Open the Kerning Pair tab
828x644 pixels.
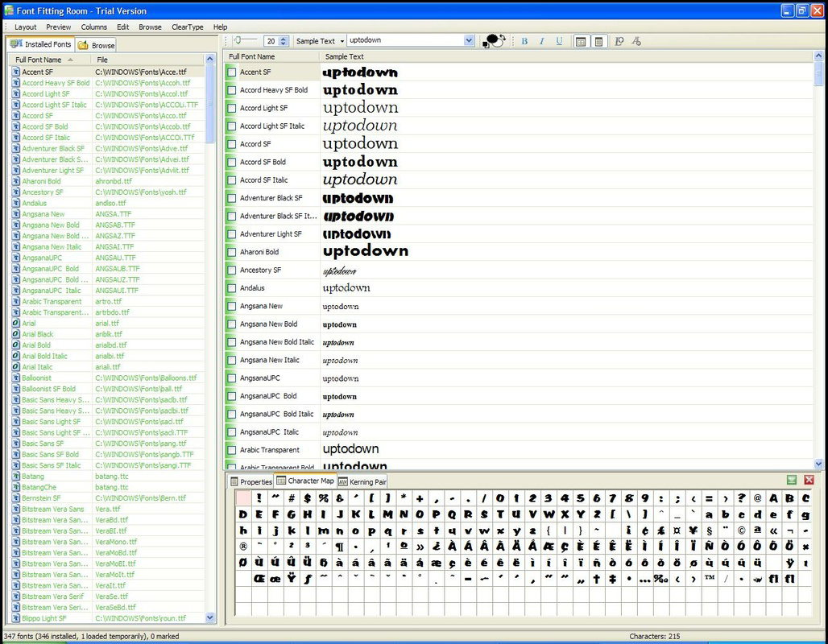point(362,481)
